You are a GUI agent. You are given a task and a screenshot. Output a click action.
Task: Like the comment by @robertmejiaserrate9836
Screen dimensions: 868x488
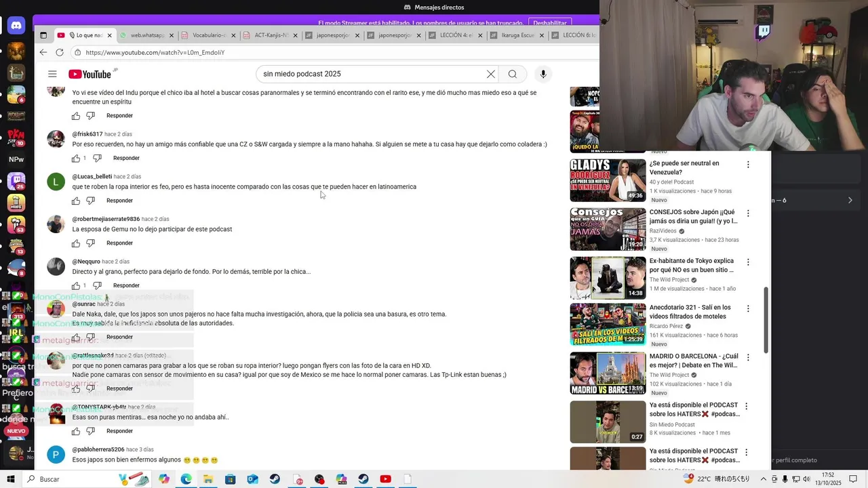pyautogui.click(x=76, y=243)
